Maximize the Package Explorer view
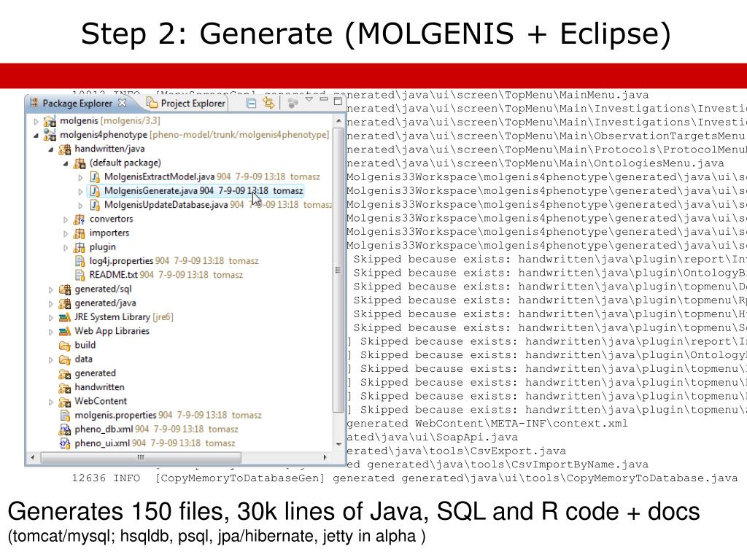Screen dimensions: 747x560 [338, 101]
